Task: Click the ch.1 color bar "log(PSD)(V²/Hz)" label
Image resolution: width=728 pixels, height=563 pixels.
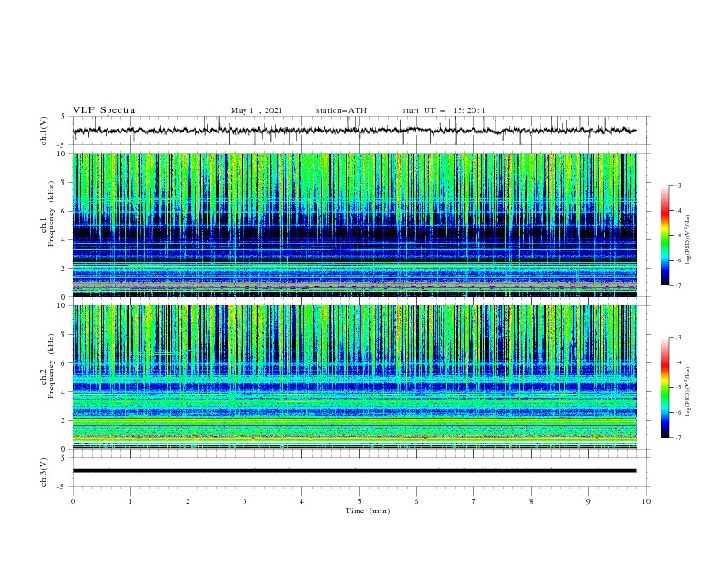Action: click(688, 240)
